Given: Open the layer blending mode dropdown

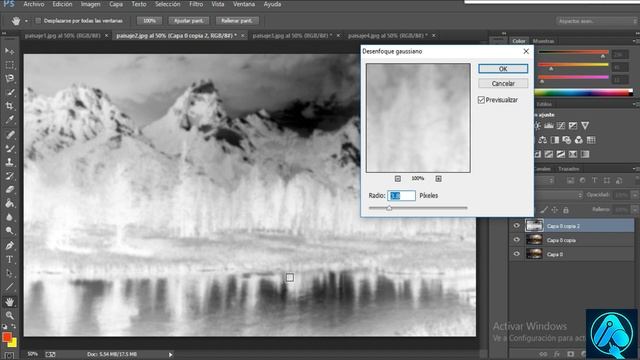Looking at the screenshot, I should point(558,195).
